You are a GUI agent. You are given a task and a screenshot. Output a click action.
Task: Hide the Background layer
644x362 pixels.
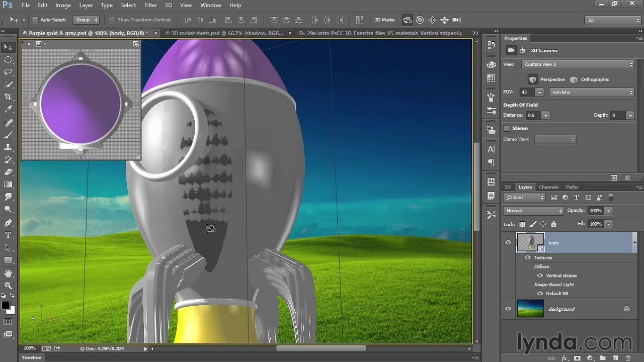508,309
